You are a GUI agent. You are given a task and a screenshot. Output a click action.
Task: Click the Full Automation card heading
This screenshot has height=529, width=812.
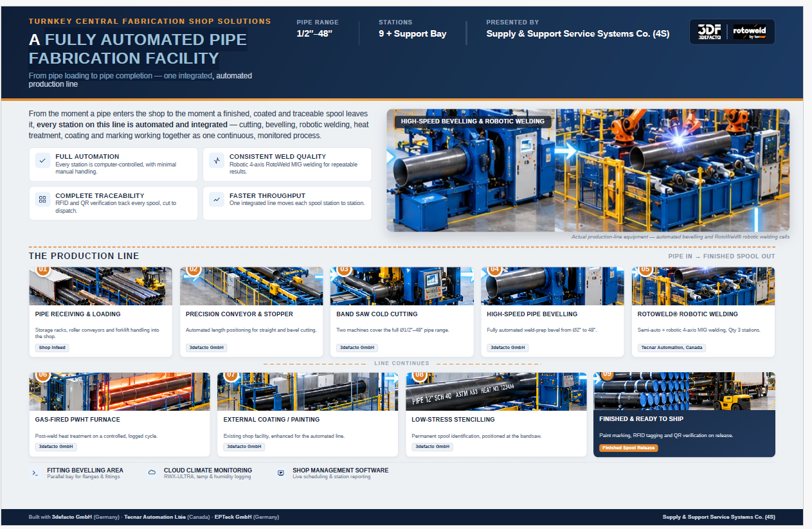pos(87,156)
